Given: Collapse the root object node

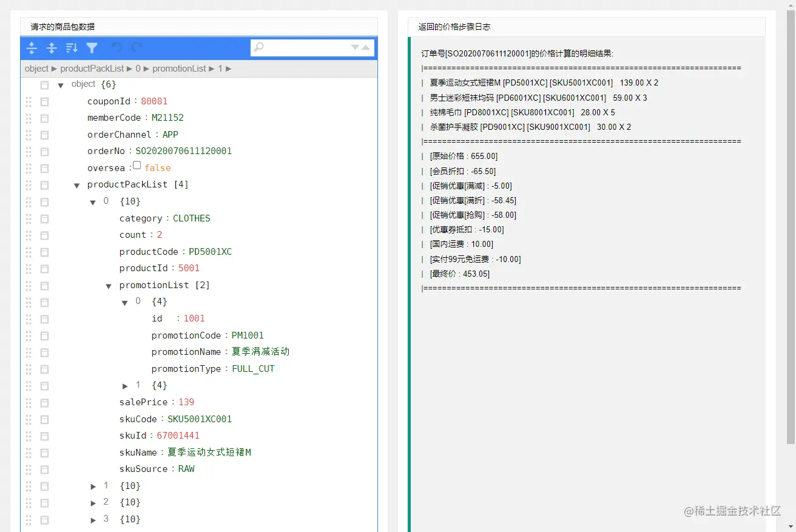Looking at the screenshot, I should click(x=61, y=85).
